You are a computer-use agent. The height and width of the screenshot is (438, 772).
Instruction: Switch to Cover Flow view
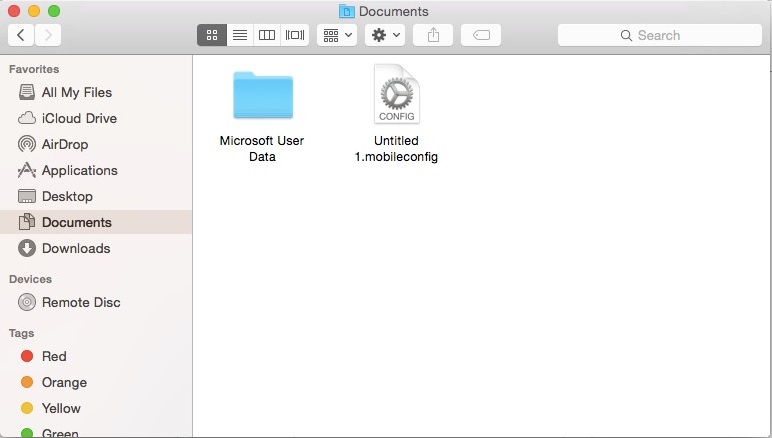295,35
